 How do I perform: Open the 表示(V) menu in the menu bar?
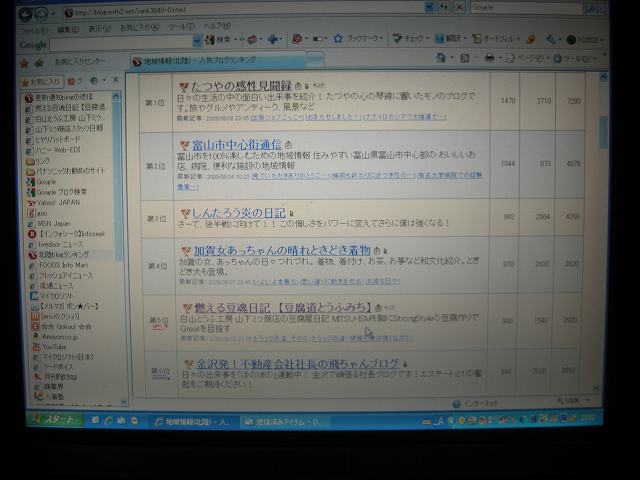coord(99,28)
